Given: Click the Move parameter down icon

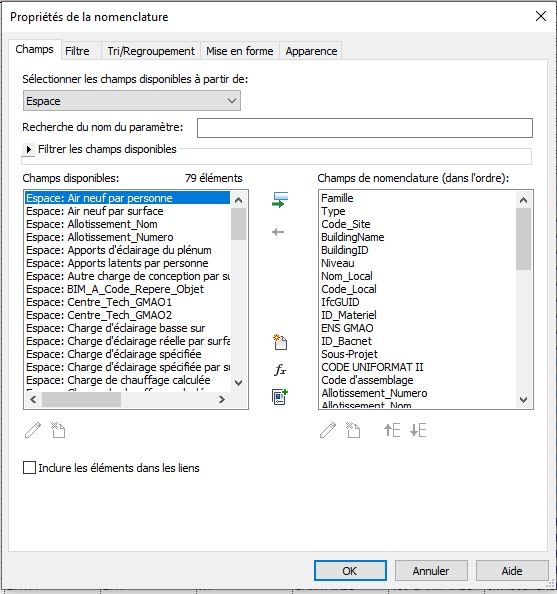Looking at the screenshot, I should 418,430.
